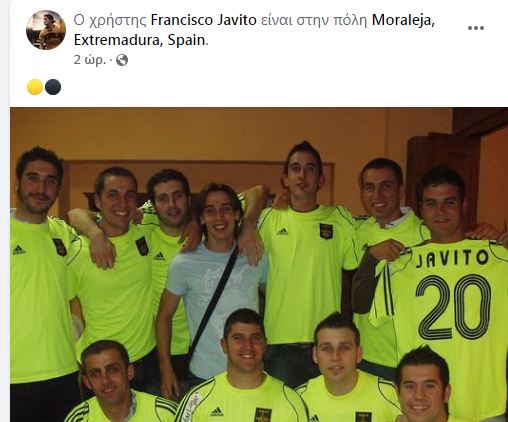This screenshot has height=422, width=508.
Task: Open Francisco Javito's profile picture
Action: pyautogui.click(x=46, y=30)
